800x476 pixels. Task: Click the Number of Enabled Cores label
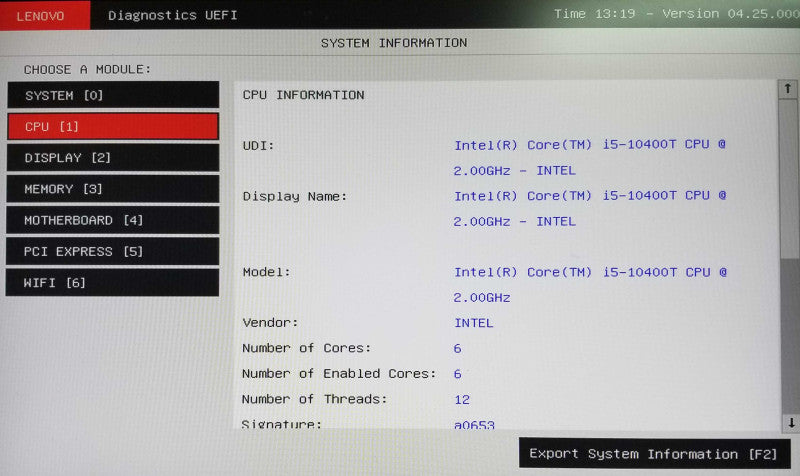339,373
